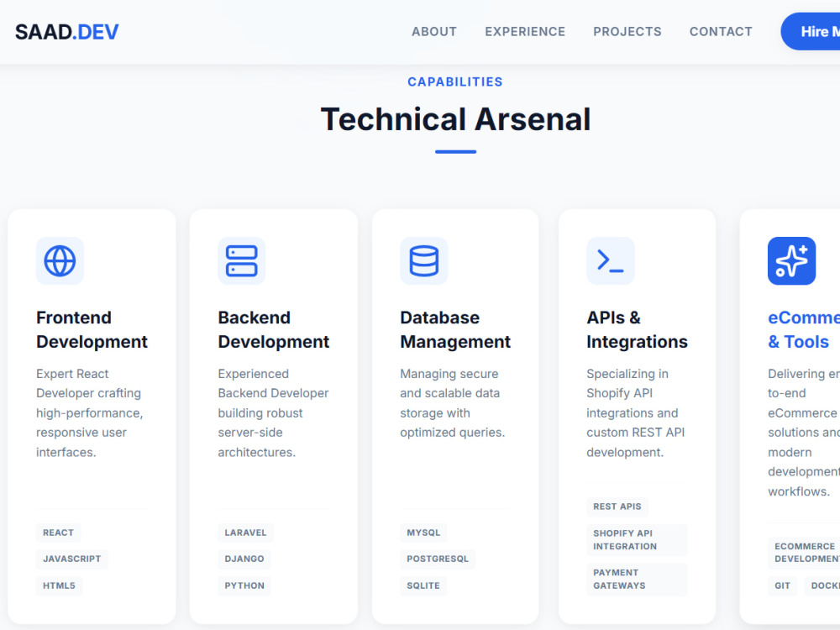This screenshot has width=840, height=630.
Task: Select the APIs & Integrations heading
Action: click(637, 329)
